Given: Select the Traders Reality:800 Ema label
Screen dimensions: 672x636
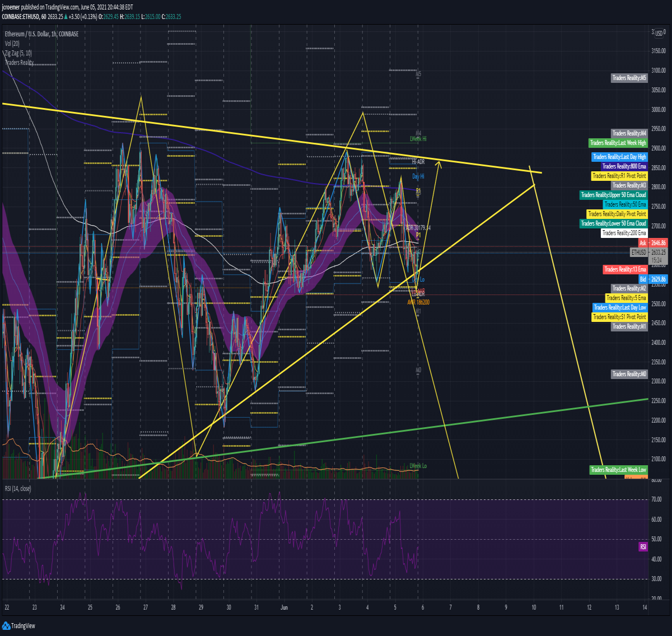Looking at the screenshot, I should [624, 166].
